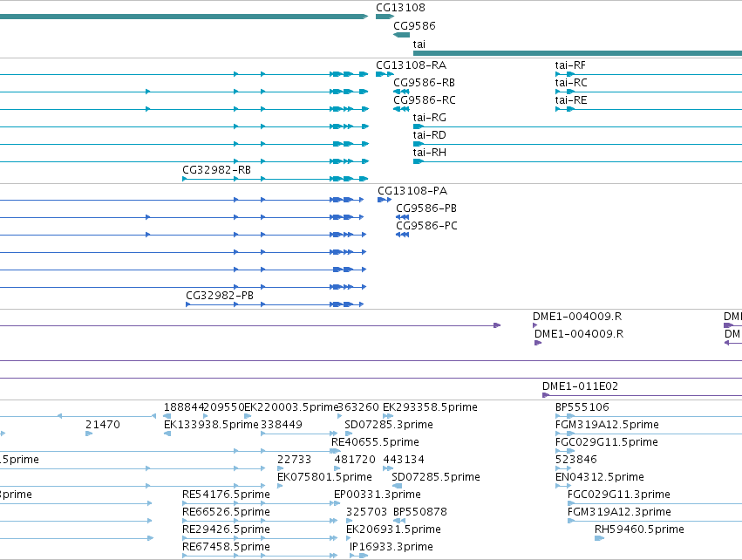Select EST RE40655.5prime

point(375,442)
